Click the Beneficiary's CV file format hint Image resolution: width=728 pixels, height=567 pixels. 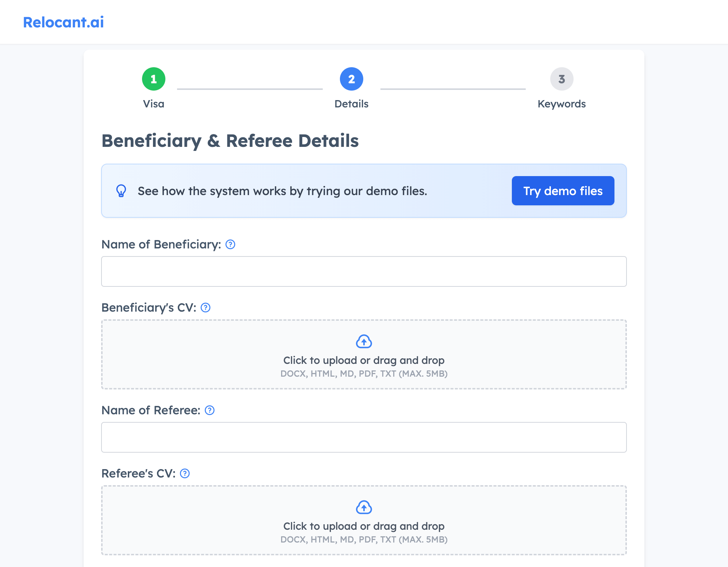coord(364,374)
